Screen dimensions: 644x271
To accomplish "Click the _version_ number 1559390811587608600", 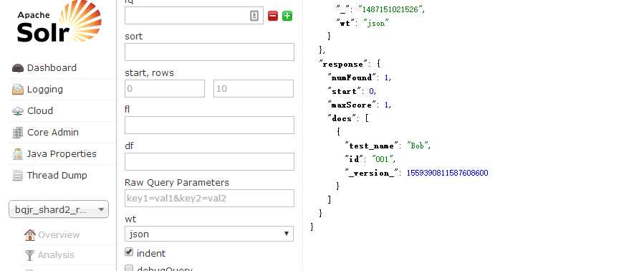I will click(447, 173).
